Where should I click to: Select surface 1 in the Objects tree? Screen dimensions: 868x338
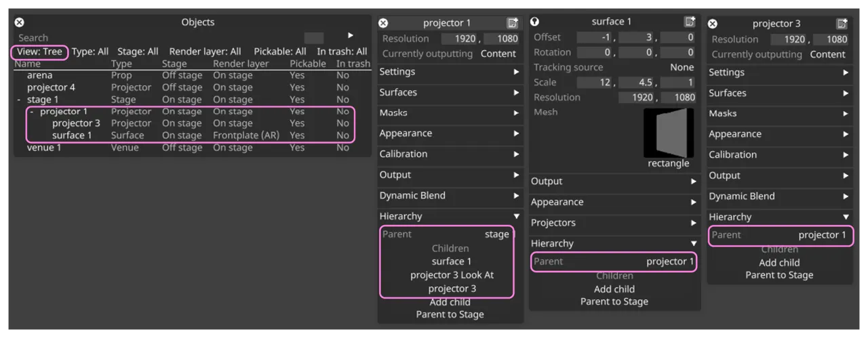pos(72,135)
